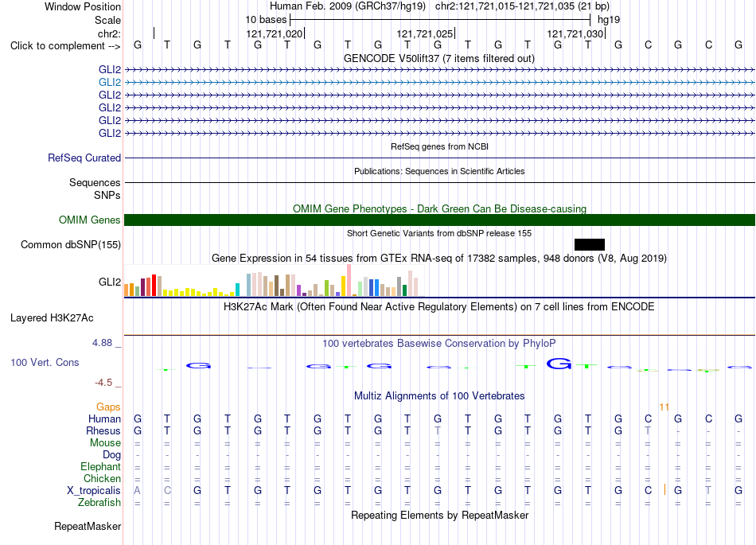This screenshot has width=756, height=545.
Task: Click the hg19 label beside the scale bar
Action: [x=609, y=20]
